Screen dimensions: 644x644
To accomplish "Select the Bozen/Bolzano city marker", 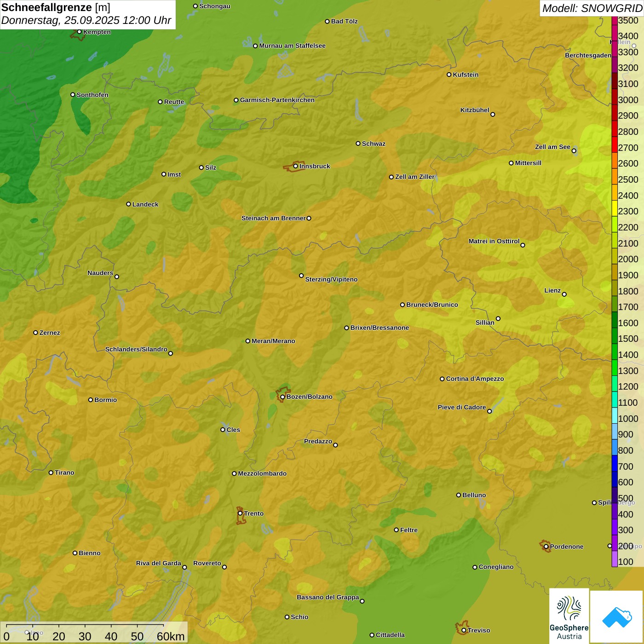I will (282, 397).
